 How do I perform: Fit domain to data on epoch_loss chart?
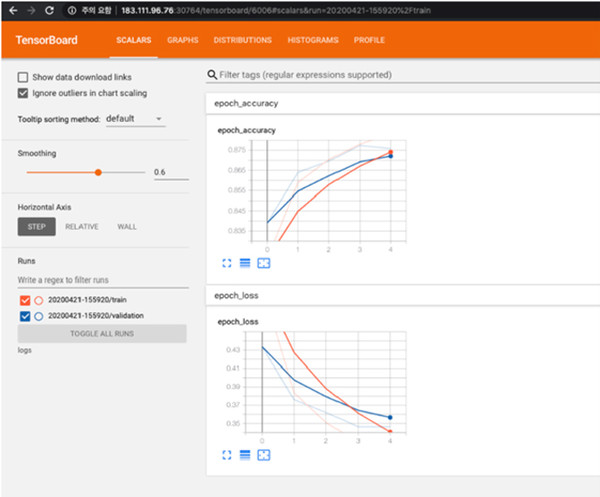264,455
